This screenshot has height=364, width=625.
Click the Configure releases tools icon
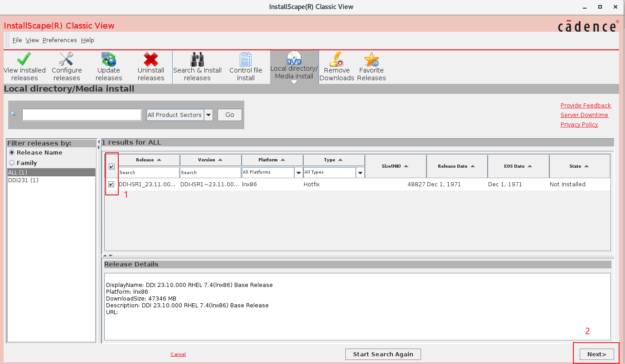[67, 60]
